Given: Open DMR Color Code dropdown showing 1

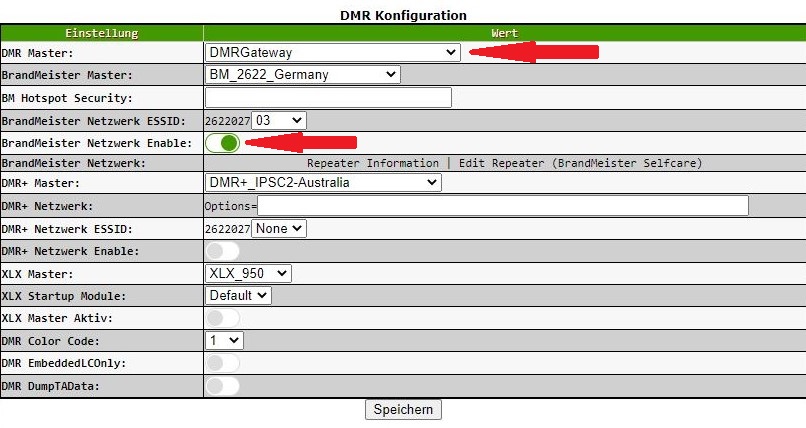Looking at the screenshot, I should click(x=224, y=340).
